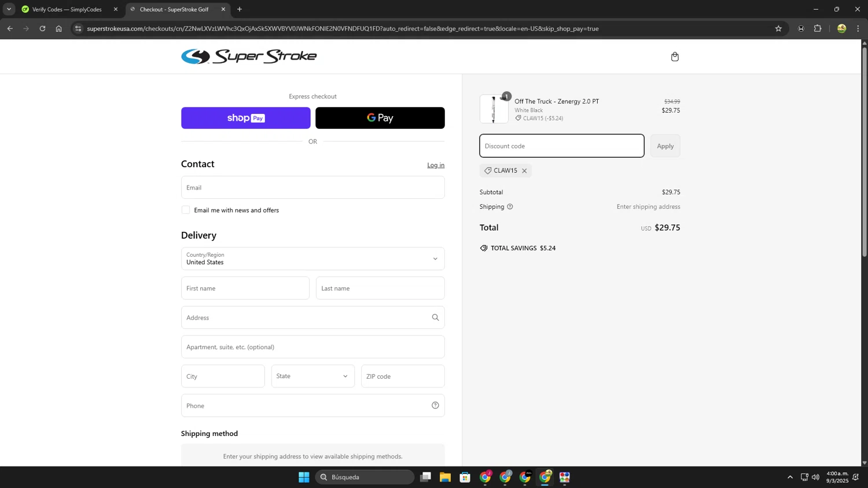Image resolution: width=868 pixels, height=488 pixels.
Task: Bookmark this page with the star icon
Action: (x=778, y=28)
